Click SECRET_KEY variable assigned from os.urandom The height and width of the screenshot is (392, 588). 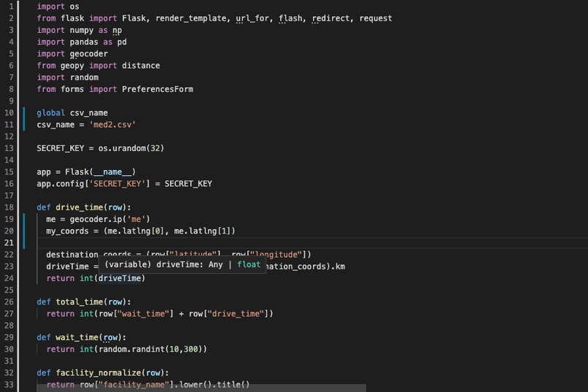pos(61,148)
